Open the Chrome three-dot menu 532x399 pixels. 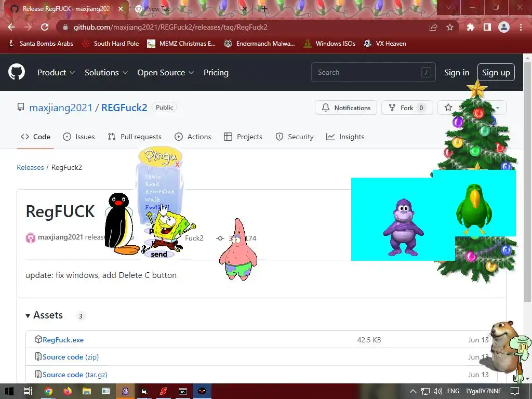tap(521, 27)
